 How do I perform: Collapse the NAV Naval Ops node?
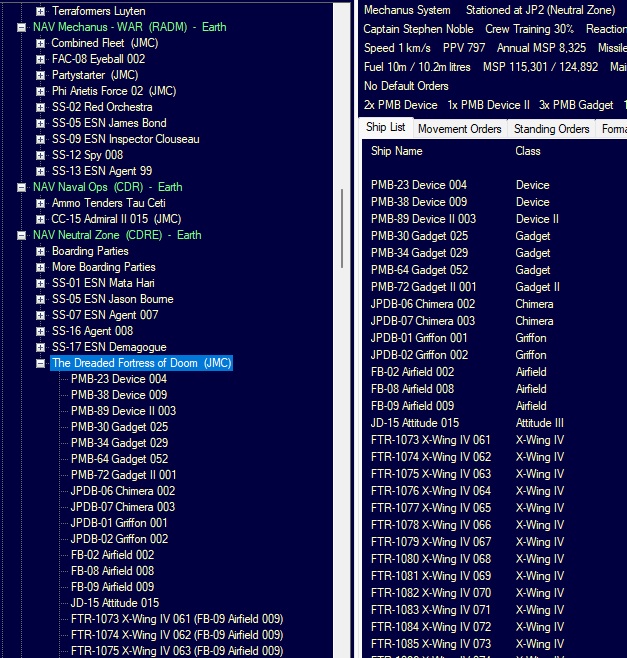pos(21,187)
